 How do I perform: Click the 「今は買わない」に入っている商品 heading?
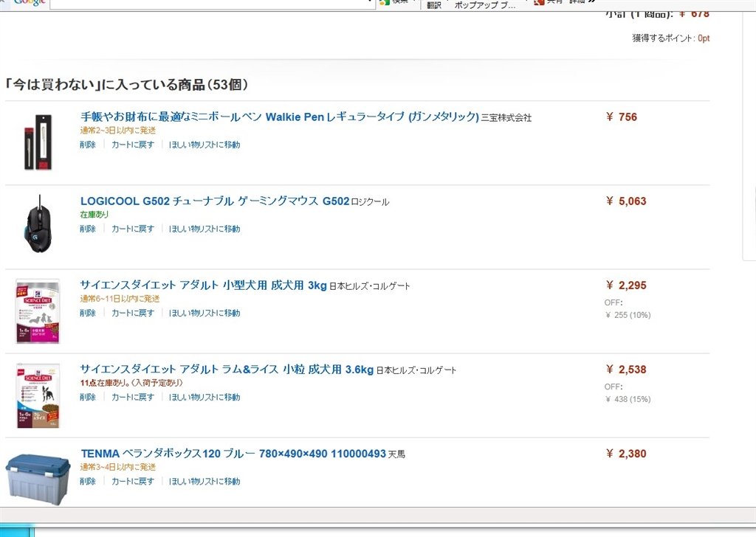[x=126, y=85]
